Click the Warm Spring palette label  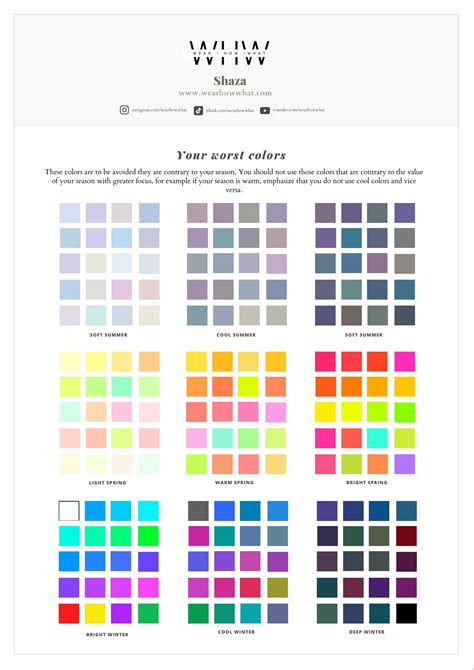234,482
